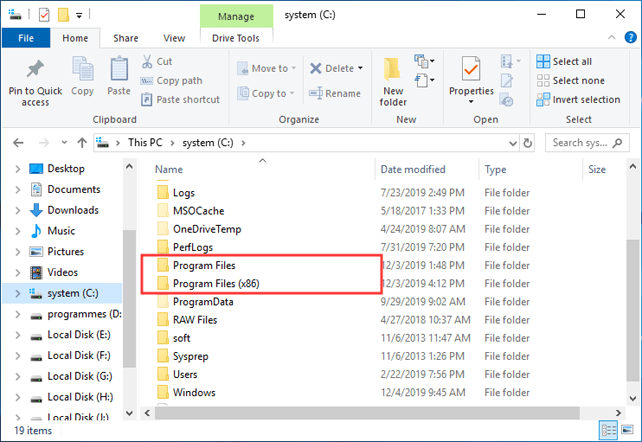The width and height of the screenshot is (642, 442).
Task: Expand the Downloads tree node
Action: pos(18,210)
